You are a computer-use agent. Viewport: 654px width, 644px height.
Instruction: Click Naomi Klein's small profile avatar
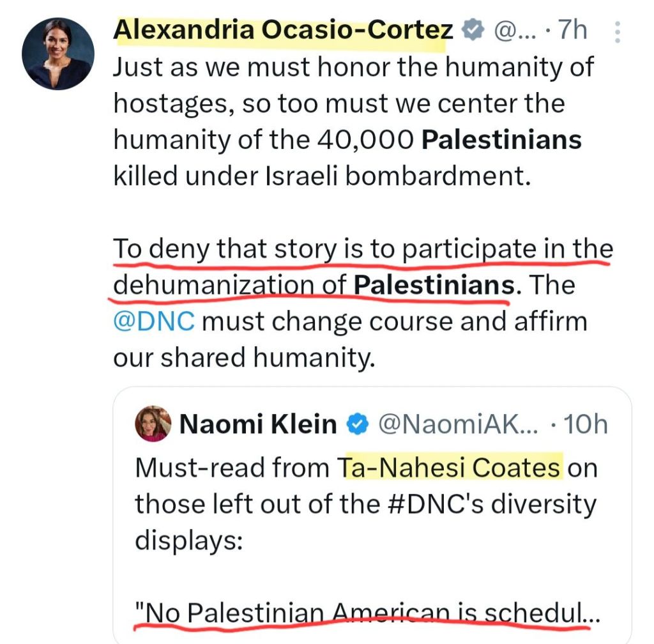(153, 424)
